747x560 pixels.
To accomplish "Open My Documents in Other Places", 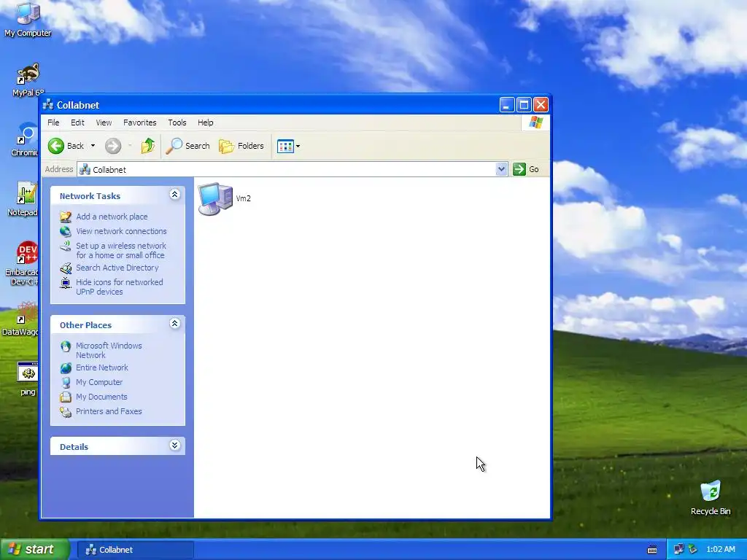I will pos(101,397).
